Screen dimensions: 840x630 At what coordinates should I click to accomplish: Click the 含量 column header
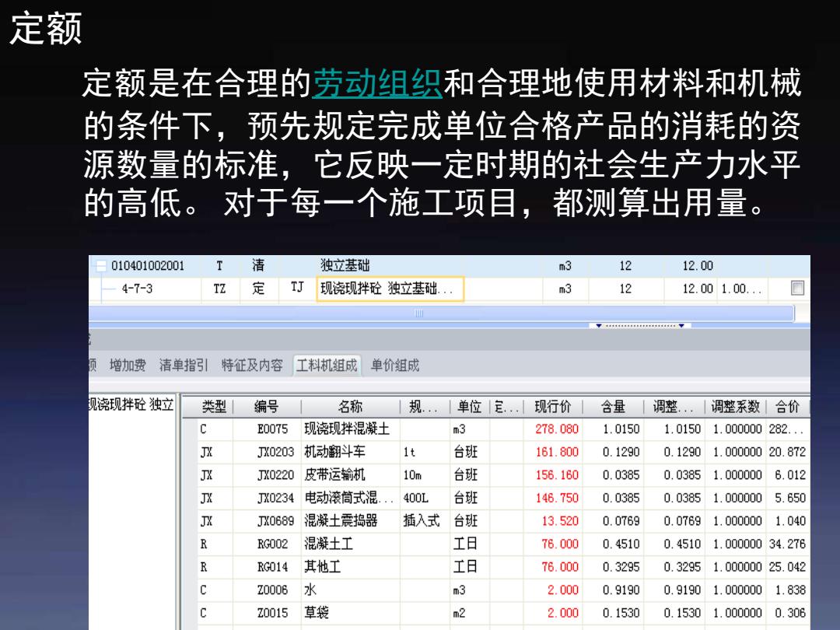coord(613,407)
